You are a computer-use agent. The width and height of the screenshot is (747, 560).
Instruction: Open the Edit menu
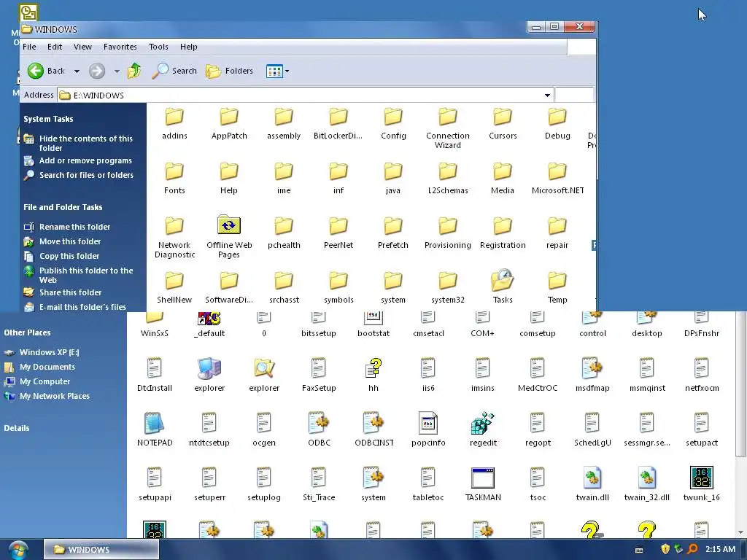point(54,47)
